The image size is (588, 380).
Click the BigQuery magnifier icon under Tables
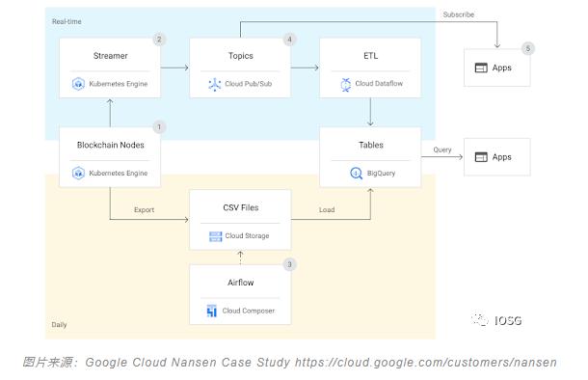pyautogui.click(x=357, y=174)
